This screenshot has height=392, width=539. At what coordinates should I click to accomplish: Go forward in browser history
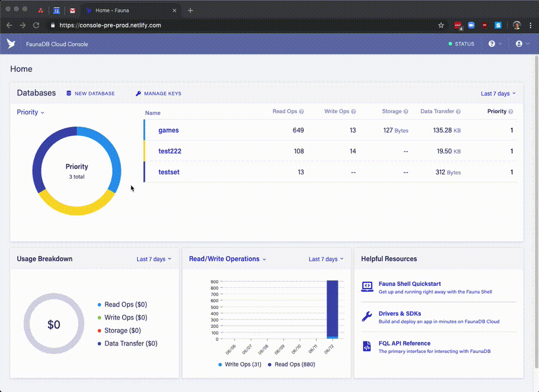tap(23, 25)
